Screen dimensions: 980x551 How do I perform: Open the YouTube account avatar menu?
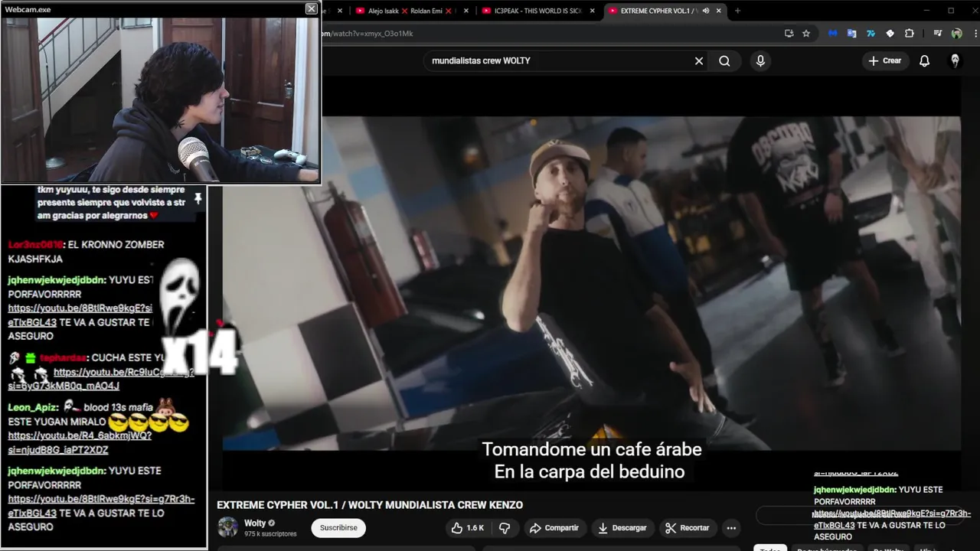[x=955, y=60]
